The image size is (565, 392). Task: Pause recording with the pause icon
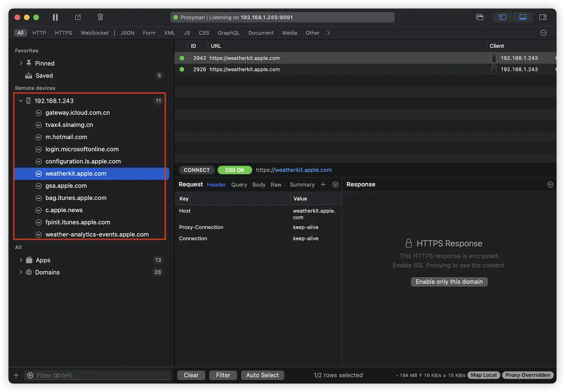[x=55, y=17]
